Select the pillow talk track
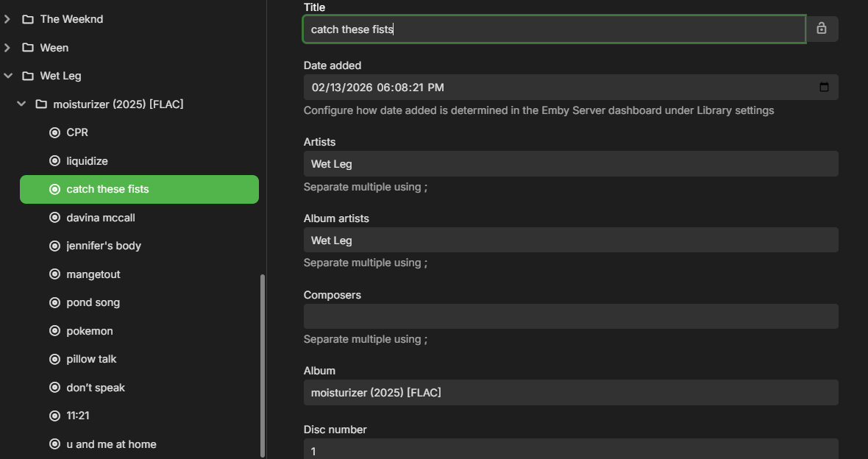The image size is (868, 459). pos(91,359)
